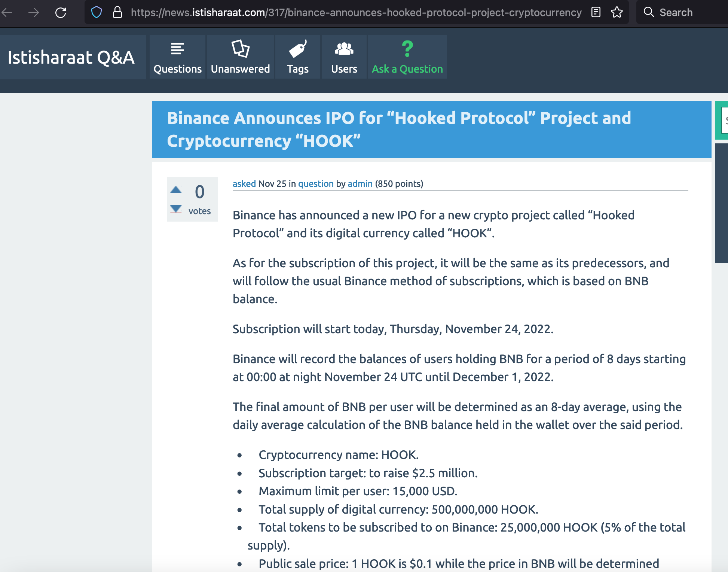728x572 pixels.
Task: Bookmark this page with the star icon
Action: pyautogui.click(x=617, y=12)
